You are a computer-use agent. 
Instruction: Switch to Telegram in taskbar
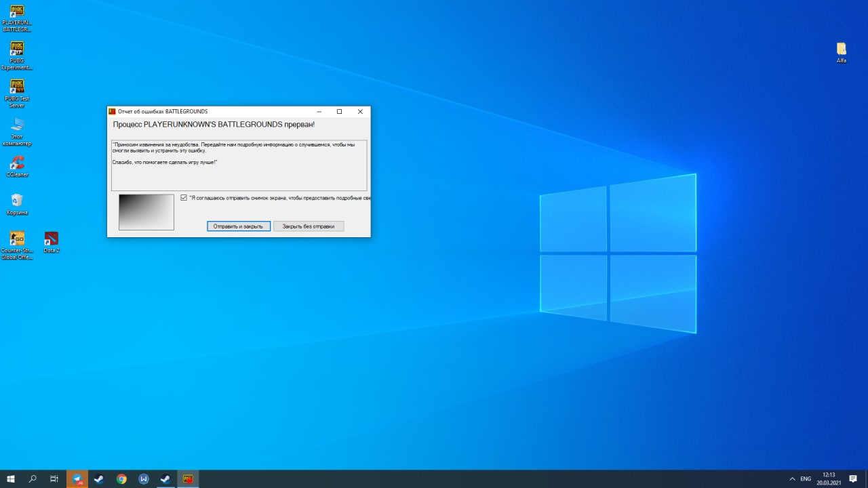point(77,479)
